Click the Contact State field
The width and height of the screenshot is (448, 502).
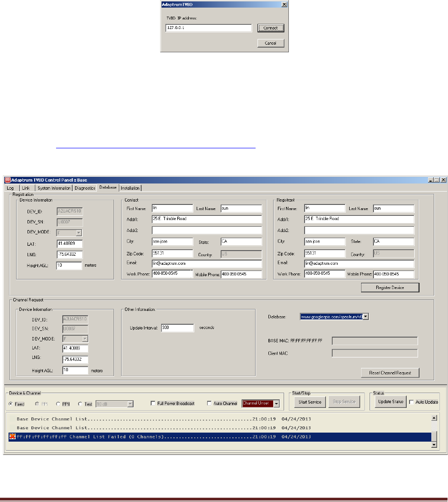click(x=241, y=241)
